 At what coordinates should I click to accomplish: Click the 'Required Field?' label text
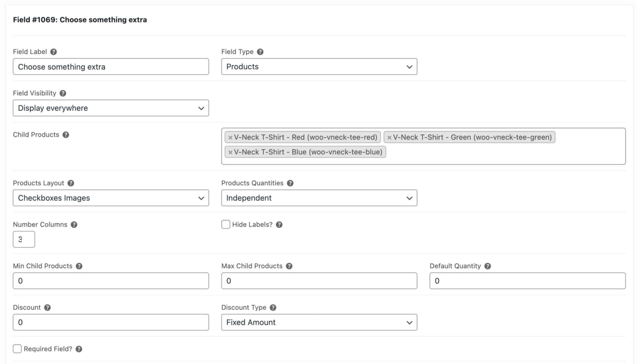[48, 349]
